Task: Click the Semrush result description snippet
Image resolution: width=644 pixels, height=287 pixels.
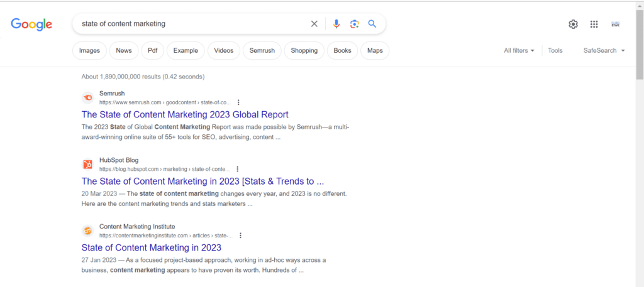Action: (215, 132)
